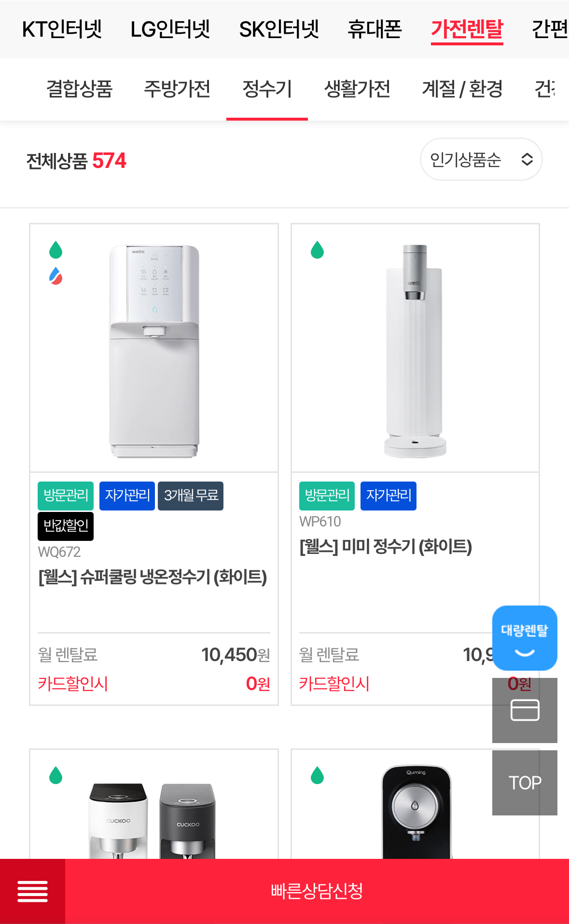Open the 웰스 미미 정수기 product title
The image size is (569, 924).
click(x=386, y=547)
